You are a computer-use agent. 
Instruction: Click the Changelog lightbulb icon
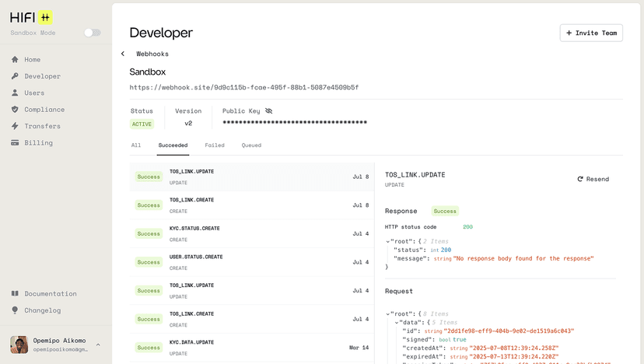pyautogui.click(x=15, y=310)
